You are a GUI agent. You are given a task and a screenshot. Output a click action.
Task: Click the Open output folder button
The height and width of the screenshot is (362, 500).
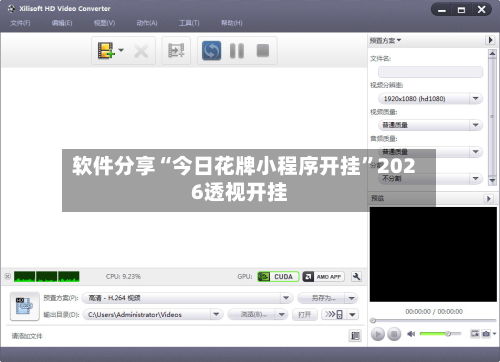pos(305,314)
